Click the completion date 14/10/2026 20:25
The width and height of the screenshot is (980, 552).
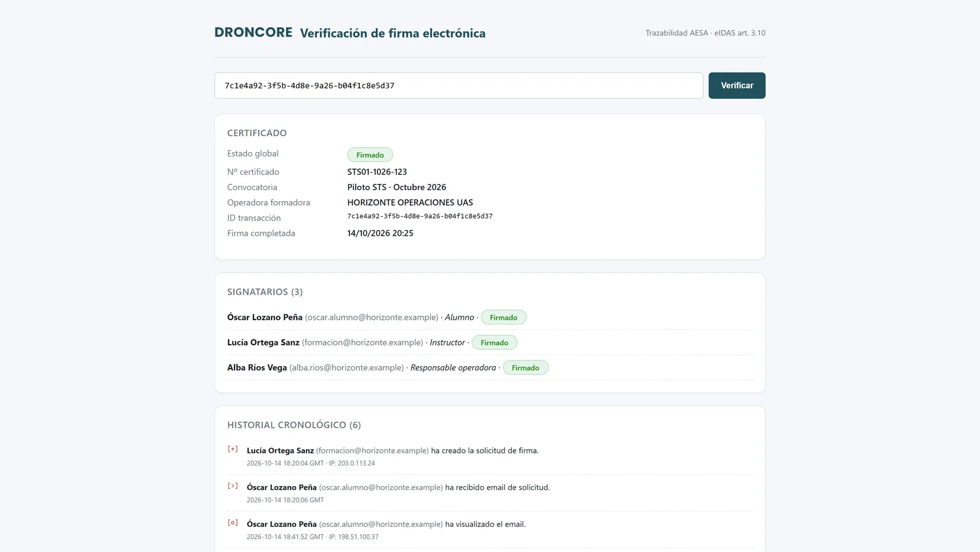click(x=380, y=233)
